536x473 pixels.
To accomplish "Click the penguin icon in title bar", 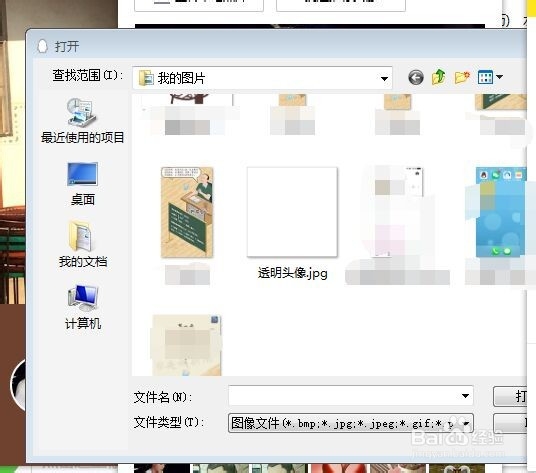I will [42, 46].
